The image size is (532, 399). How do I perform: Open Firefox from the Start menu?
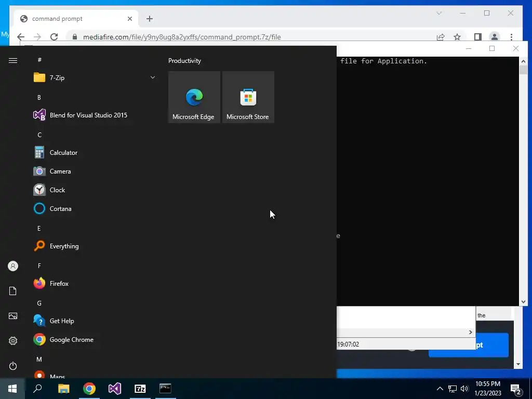point(95,283)
